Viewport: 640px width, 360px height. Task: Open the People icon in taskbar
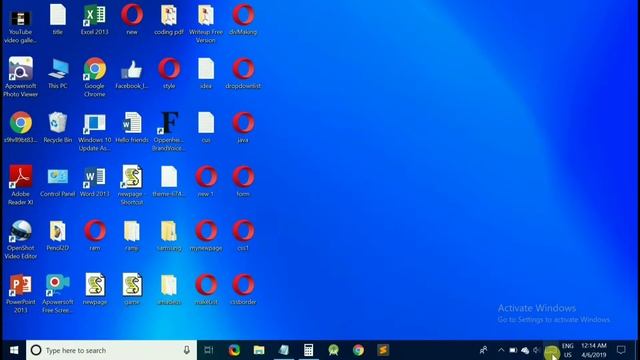484,350
